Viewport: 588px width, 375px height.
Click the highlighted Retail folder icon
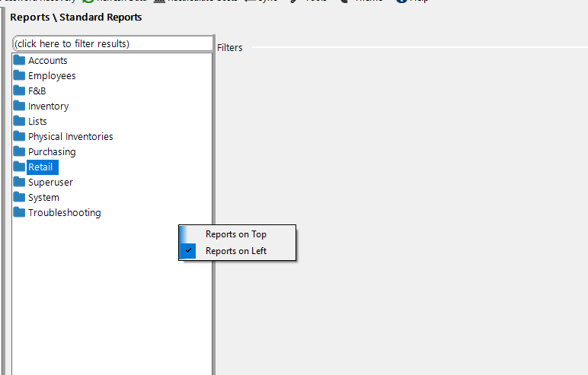tap(19, 167)
